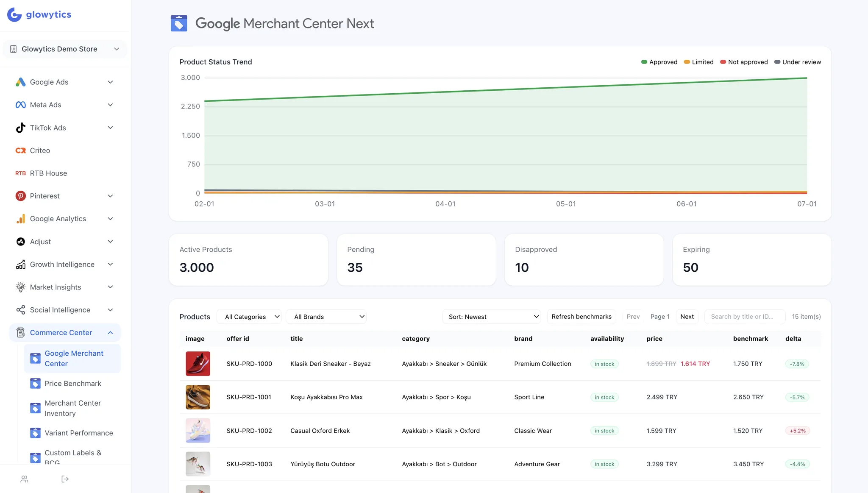Open the Criteo menu item

[65, 150]
